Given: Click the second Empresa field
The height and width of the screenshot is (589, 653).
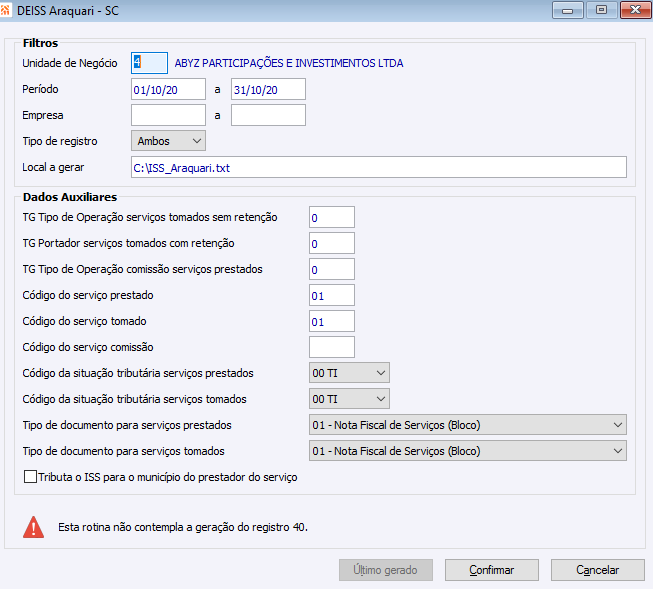Looking at the screenshot, I should click(x=268, y=115).
